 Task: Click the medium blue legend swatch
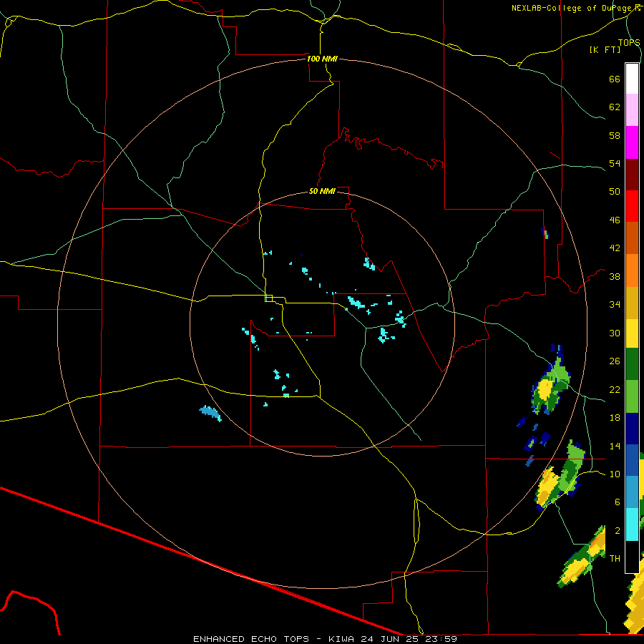click(632, 460)
